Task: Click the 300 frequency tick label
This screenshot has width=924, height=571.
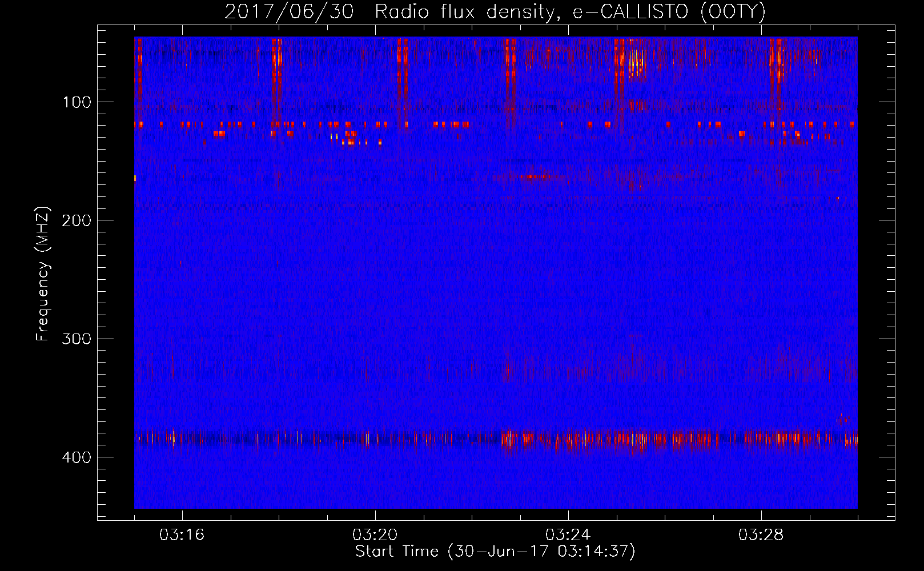Action: click(x=77, y=339)
